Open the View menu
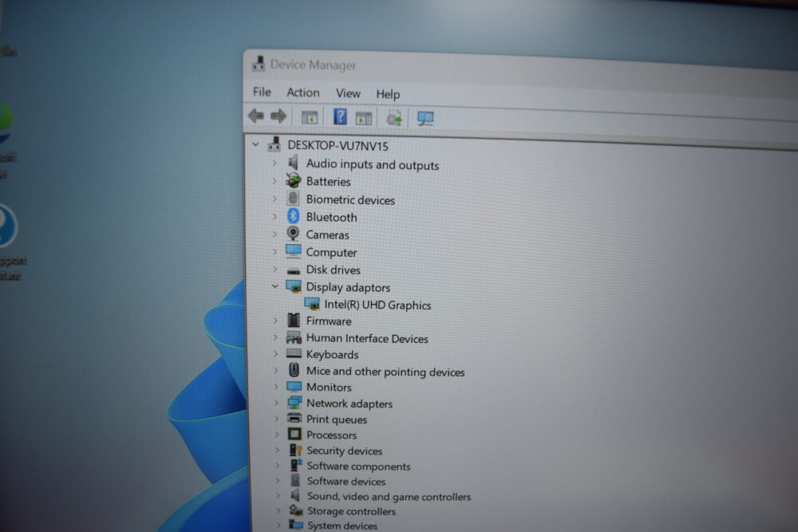Image resolution: width=798 pixels, height=532 pixels. (x=348, y=93)
